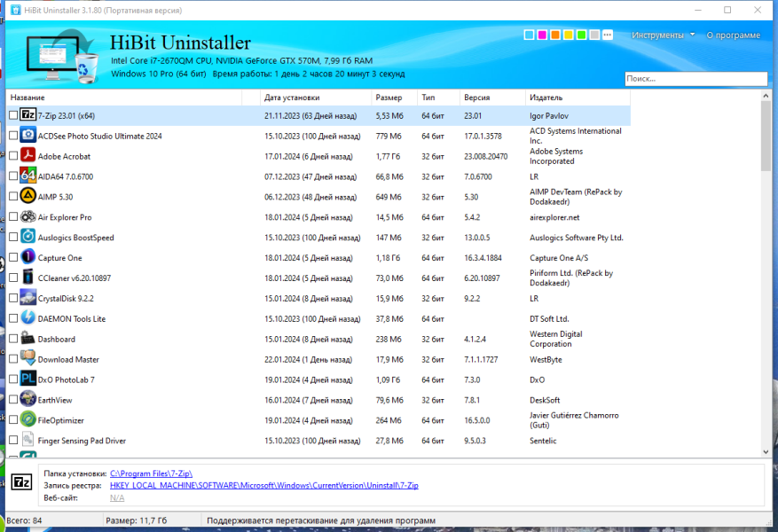The height and width of the screenshot is (532, 778).
Task: Click the Capture One icon
Action: click(28, 257)
